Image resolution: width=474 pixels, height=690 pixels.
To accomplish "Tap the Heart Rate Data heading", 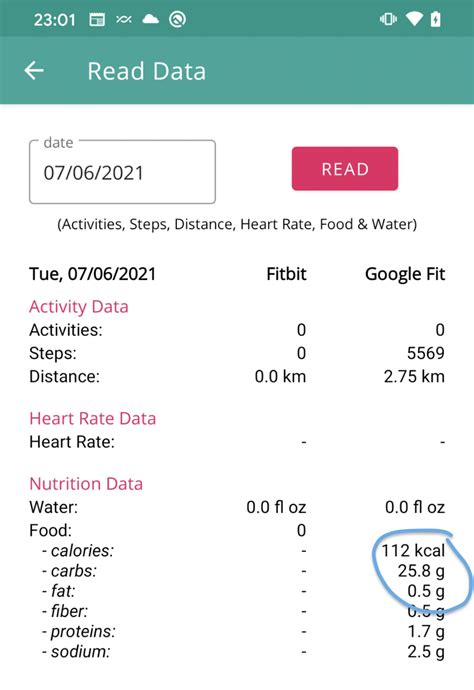I will [92, 418].
